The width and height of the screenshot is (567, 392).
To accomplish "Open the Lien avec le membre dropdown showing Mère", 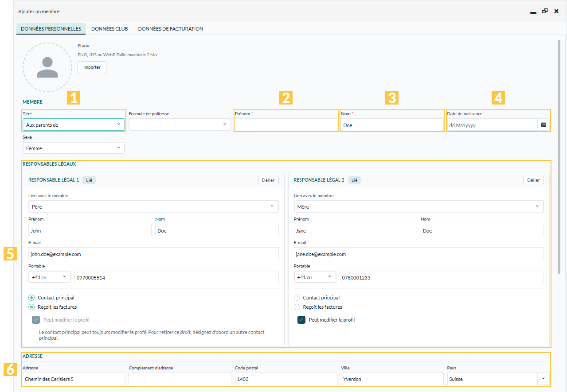I will tap(418, 206).
